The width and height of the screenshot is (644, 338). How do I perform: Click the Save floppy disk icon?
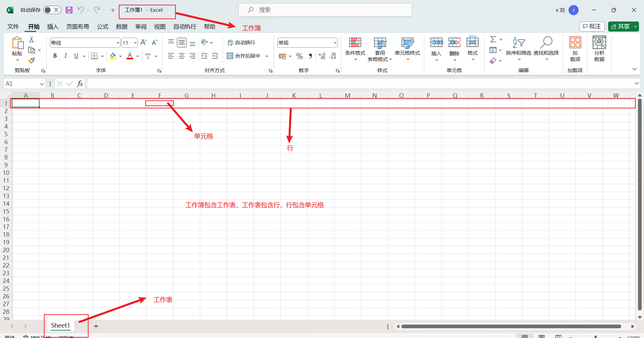pos(69,10)
